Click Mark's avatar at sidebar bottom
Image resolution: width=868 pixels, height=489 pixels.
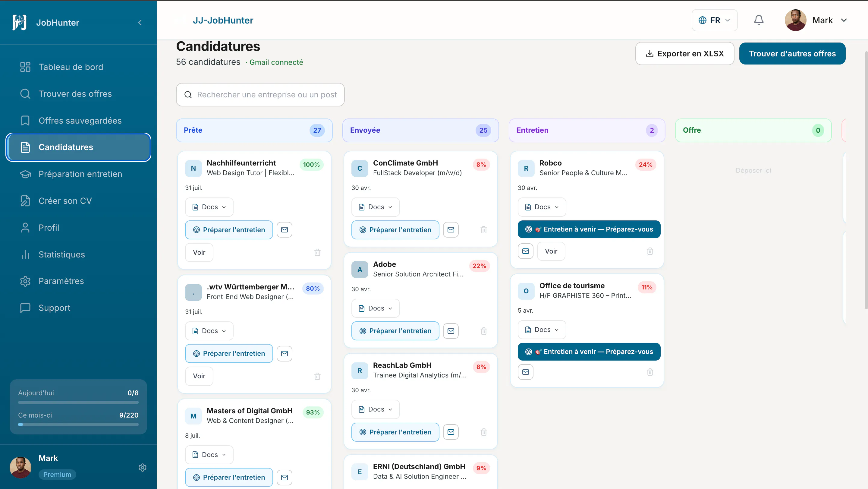pos(20,467)
